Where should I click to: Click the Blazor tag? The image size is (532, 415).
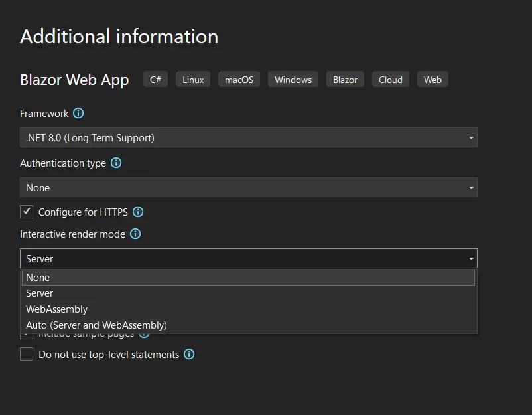(345, 79)
